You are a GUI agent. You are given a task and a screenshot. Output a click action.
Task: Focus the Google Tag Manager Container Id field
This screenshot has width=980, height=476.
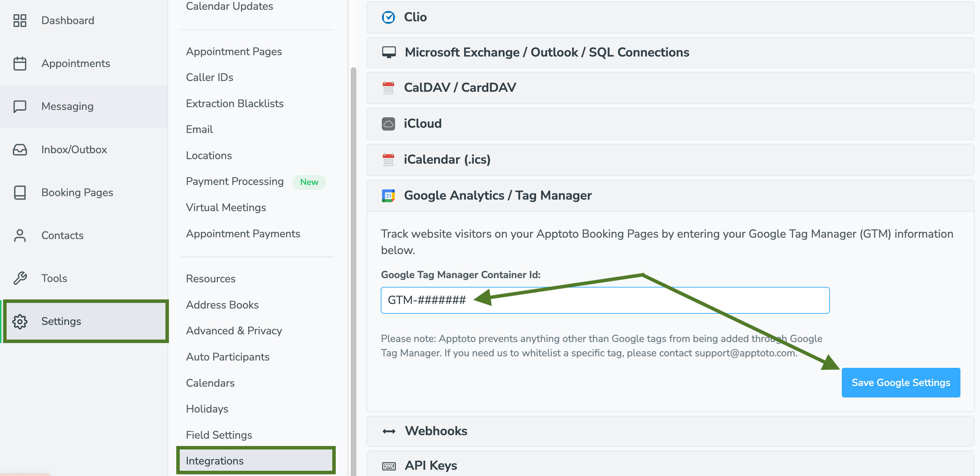(x=605, y=300)
